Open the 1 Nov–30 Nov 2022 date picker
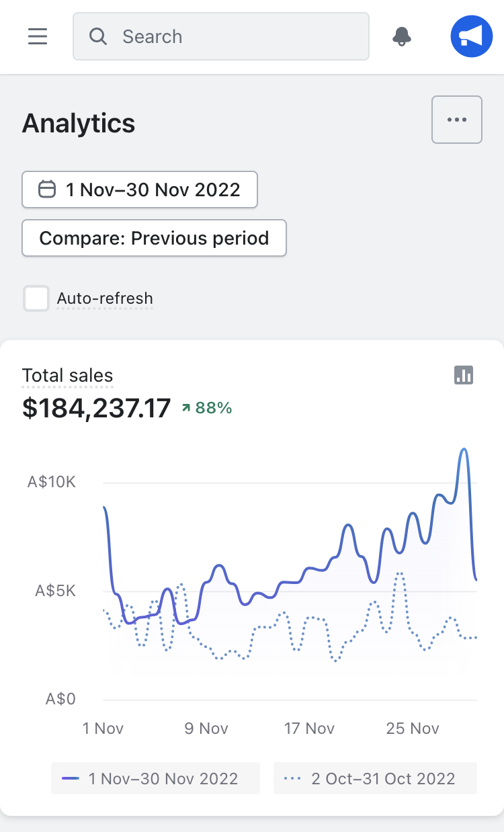Screen dimensions: 504x832 (x=140, y=190)
